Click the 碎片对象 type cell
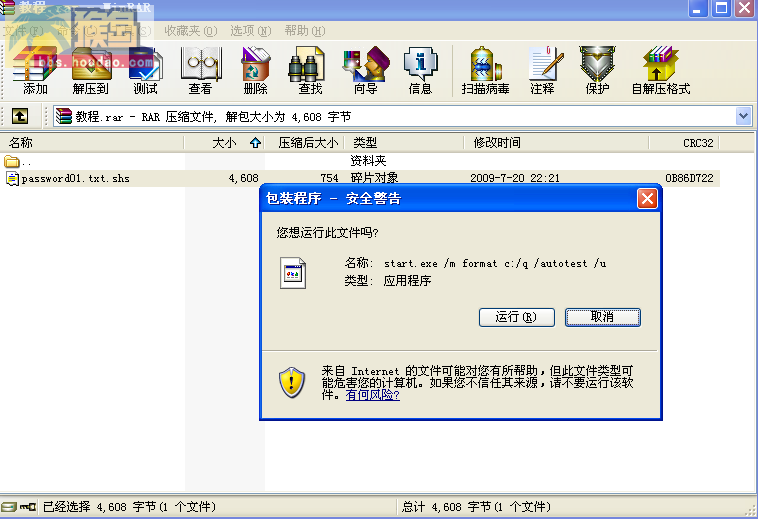 pyautogui.click(x=374, y=178)
